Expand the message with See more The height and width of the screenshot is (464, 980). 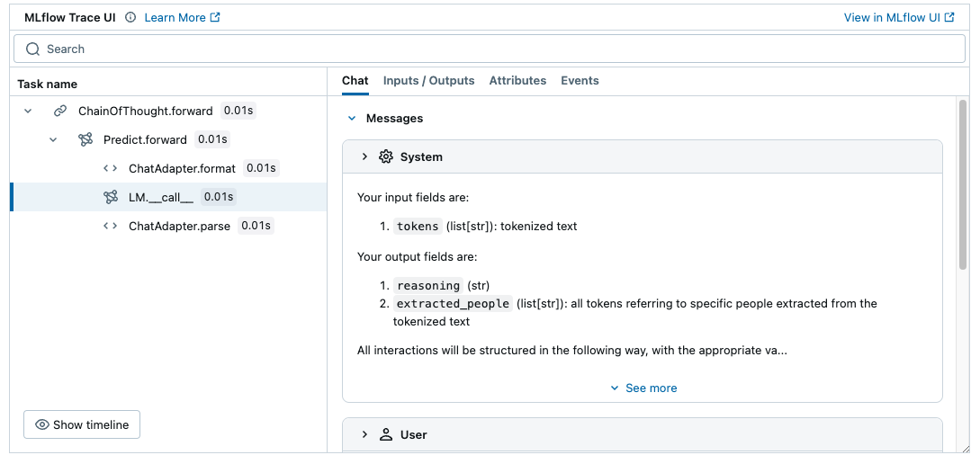(x=643, y=388)
